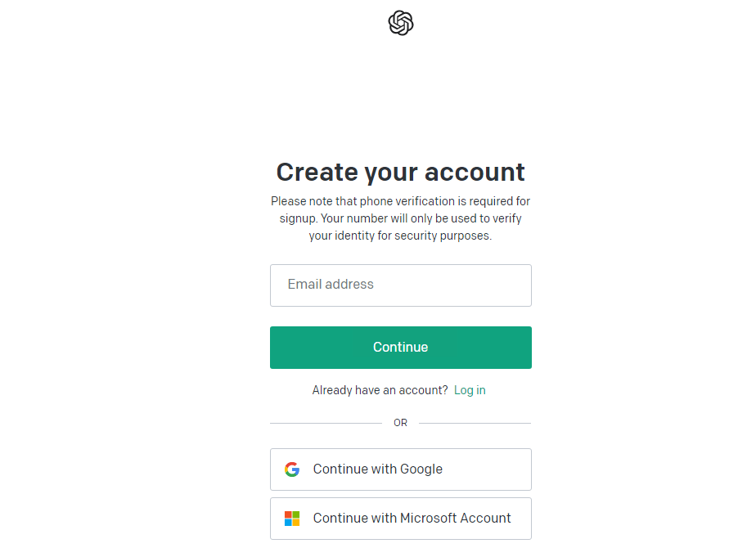Choose Continue with Google
The image size is (756, 548).
coord(401,469)
